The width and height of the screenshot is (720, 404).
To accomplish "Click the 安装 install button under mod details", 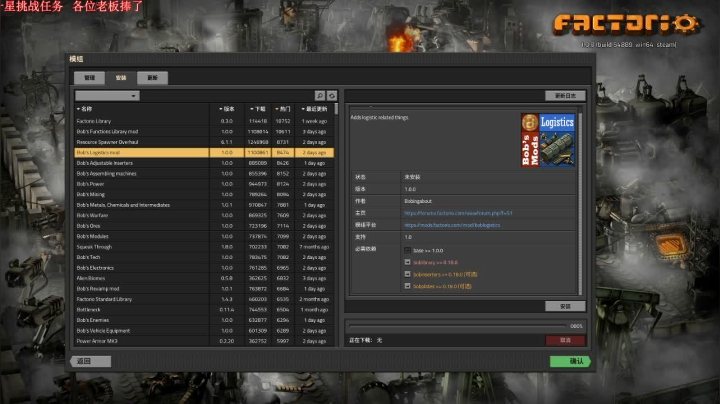I will click(565, 306).
